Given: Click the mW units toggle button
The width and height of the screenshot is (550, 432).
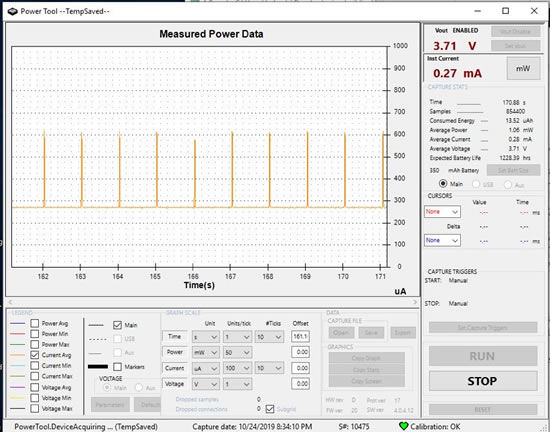Looking at the screenshot, I should 523,69.
